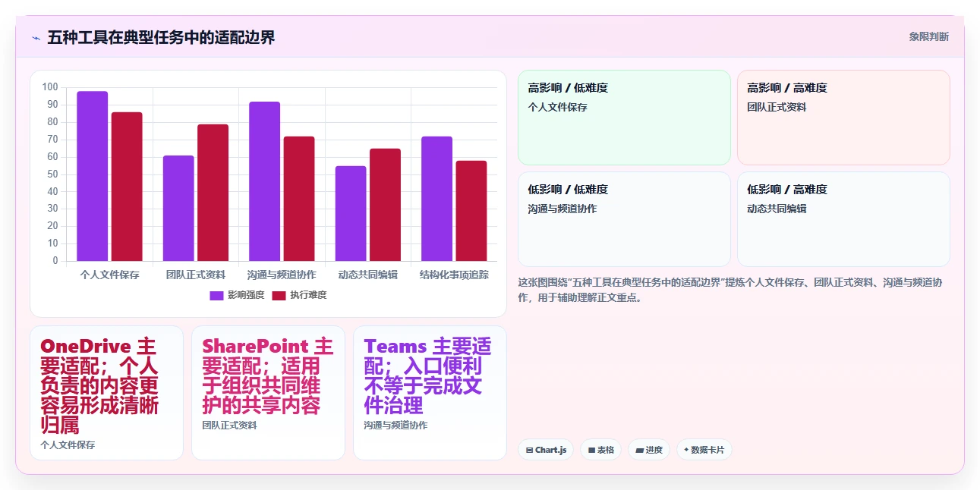Click the red 执行难度 bar for 结构化事项追踪
Image resolution: width=980 pixels, height=490 pixels.
(471, 211)
